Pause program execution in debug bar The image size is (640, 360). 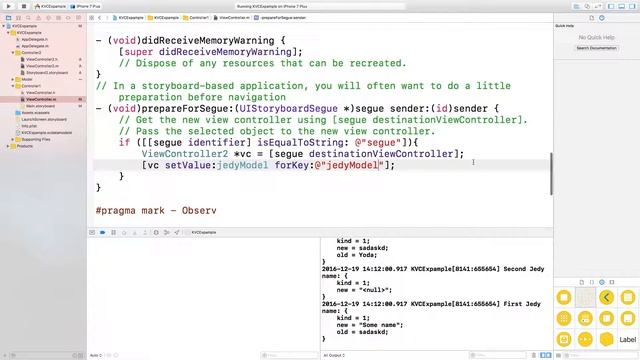click(113, 232)
